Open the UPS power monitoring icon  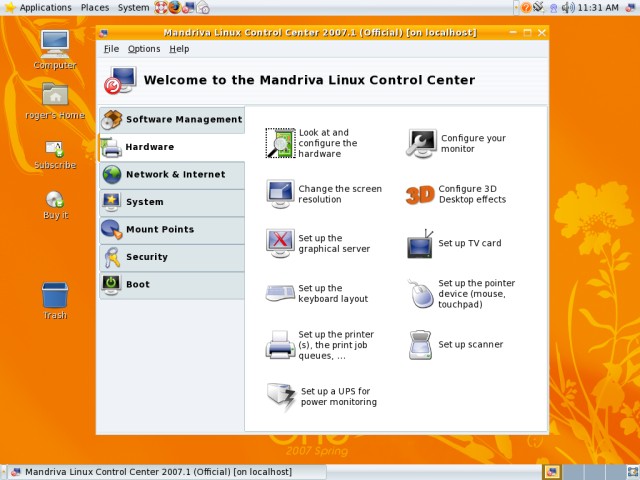281,396
